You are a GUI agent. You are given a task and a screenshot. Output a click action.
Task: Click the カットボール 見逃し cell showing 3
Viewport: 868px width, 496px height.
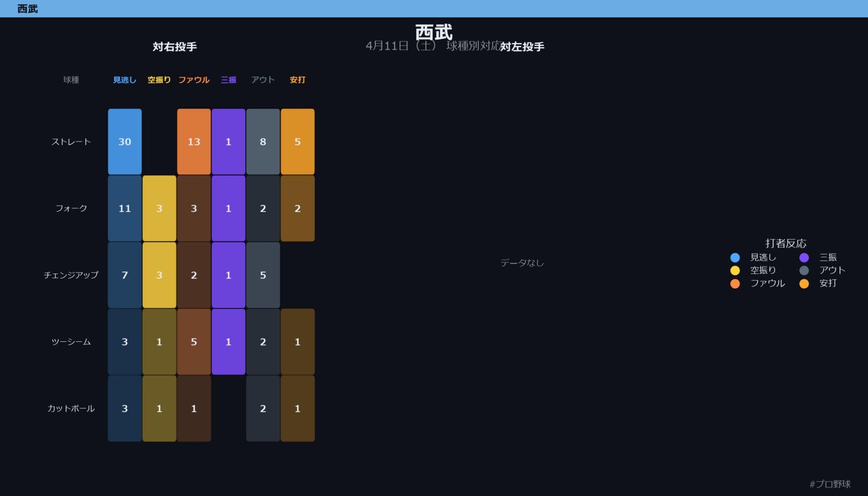(x=125, y=408)
